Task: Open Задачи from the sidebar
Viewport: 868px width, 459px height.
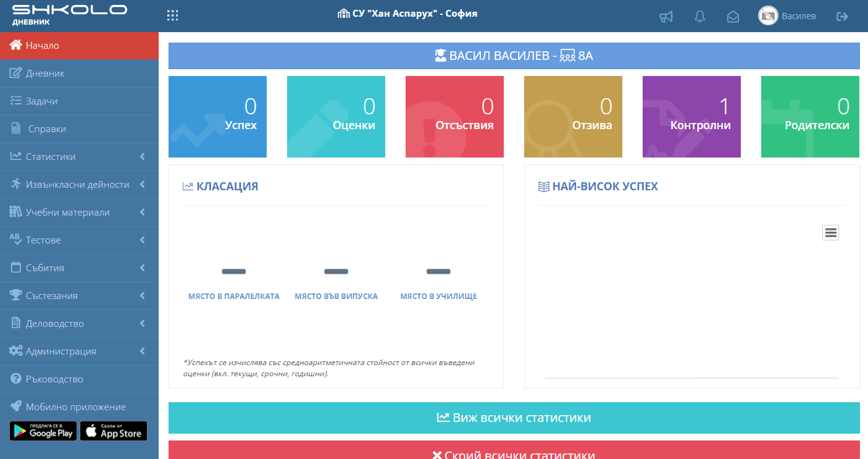Action: (x=42, y=101)
